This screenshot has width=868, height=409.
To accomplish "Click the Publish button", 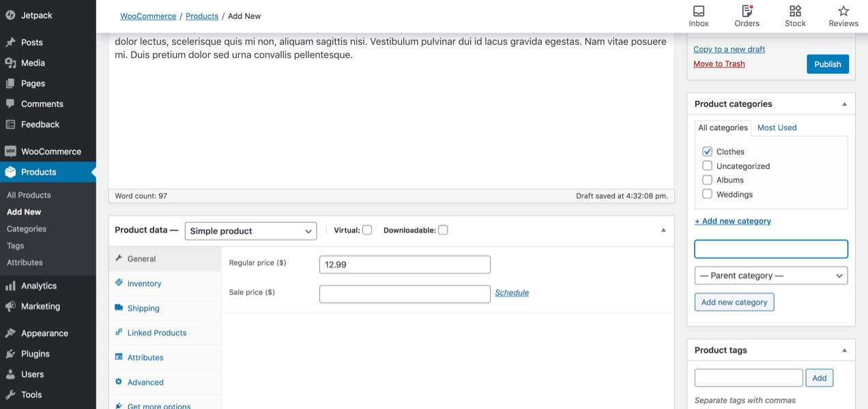I will coord(827,63).
